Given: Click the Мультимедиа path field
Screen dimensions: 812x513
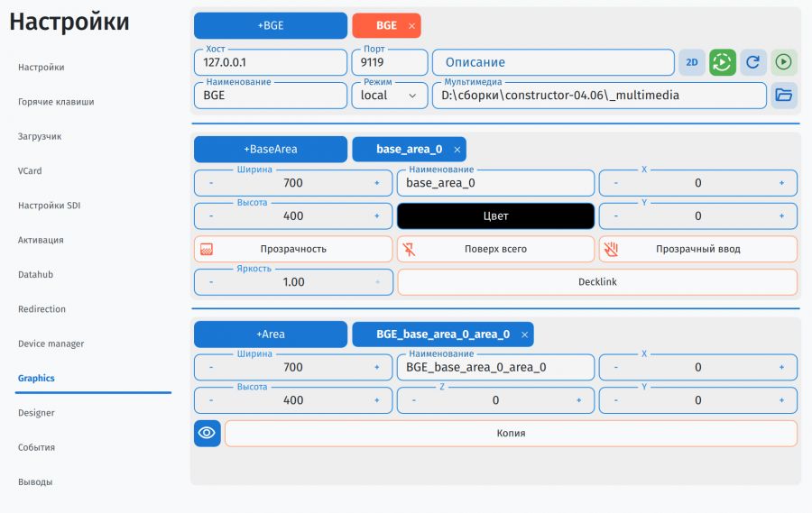Looking at the screenshot, I should pyautogui.click(x=599, y=96).
